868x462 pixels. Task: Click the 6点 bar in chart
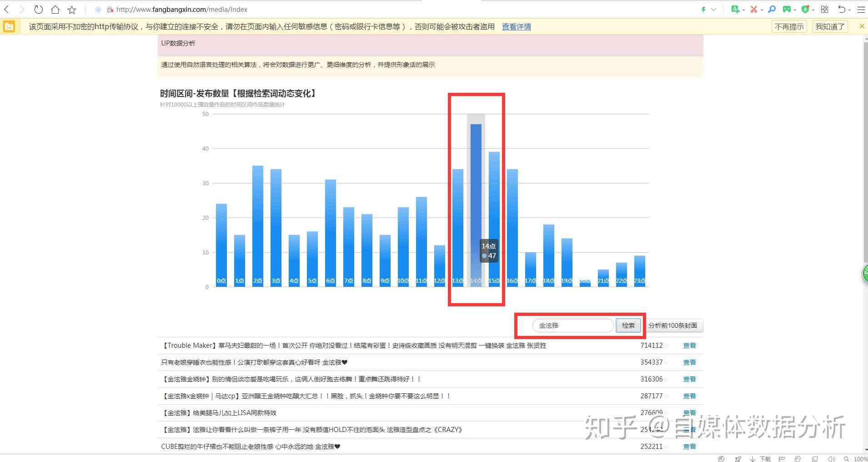click(330, 233)
